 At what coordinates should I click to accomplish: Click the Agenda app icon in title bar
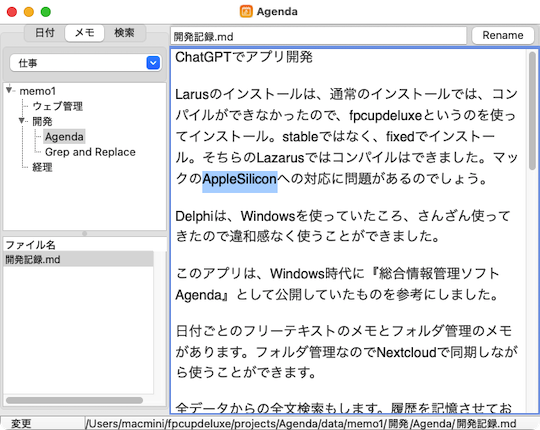click(246, 11)
